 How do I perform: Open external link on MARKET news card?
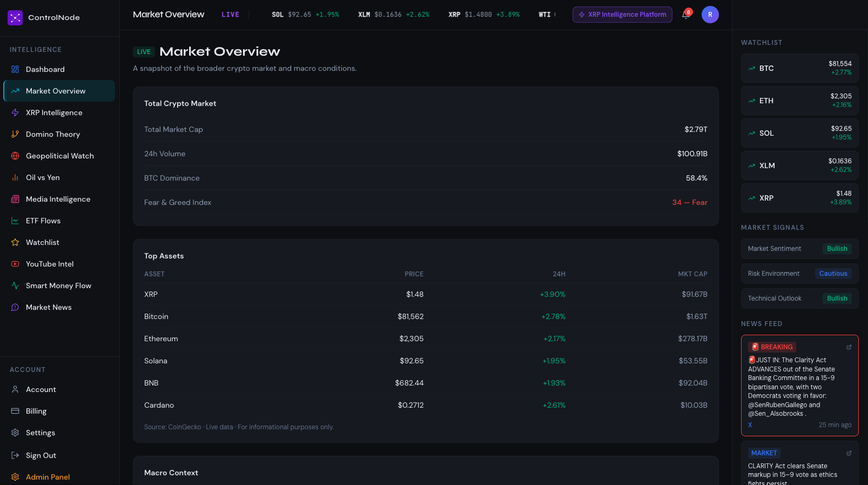[x=849, y=453]
